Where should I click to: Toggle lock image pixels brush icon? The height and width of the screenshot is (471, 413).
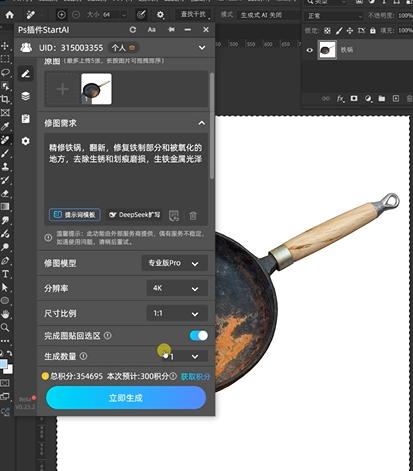[x=339, y=31]
